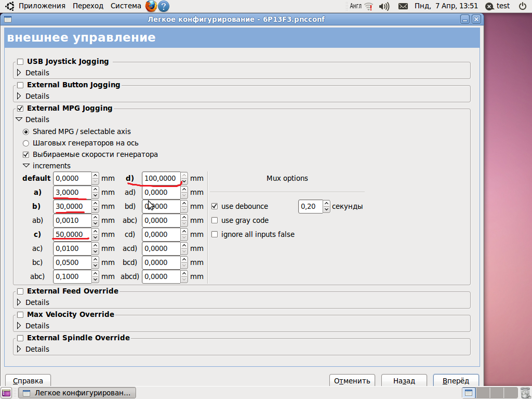Image resolution: width=532 pixels, height=399 pixels.
Task: Increase the debounce seconds value
Action: [x=326, y=203]
